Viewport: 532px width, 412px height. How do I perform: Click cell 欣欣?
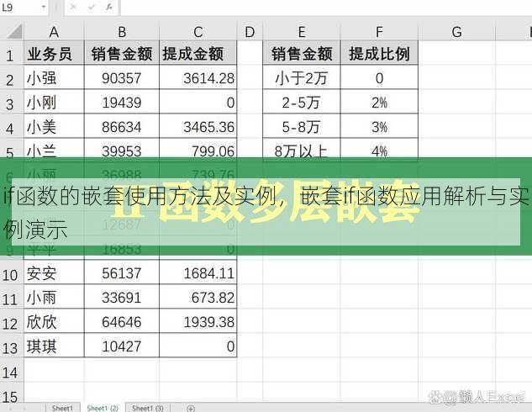[x=54, y=322]
